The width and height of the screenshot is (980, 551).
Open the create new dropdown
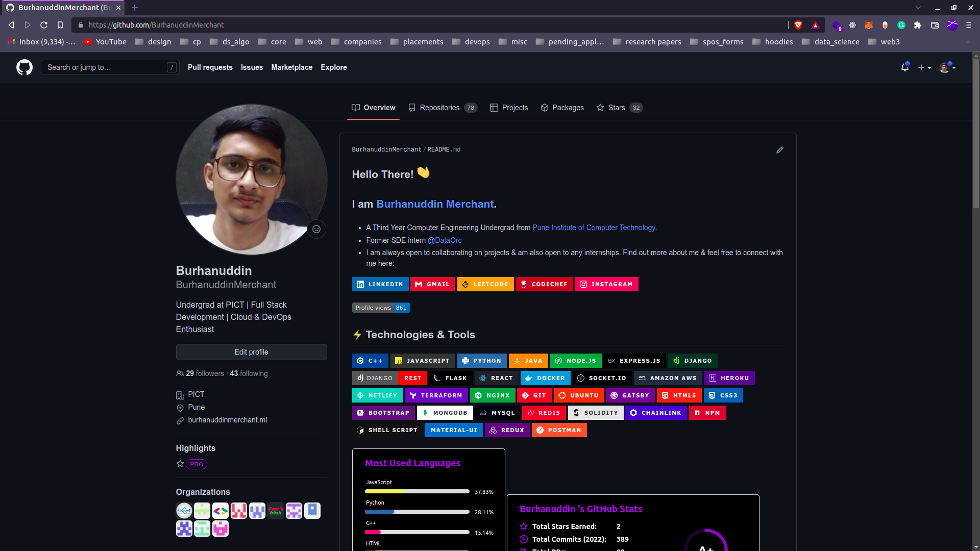pos(924,67)
